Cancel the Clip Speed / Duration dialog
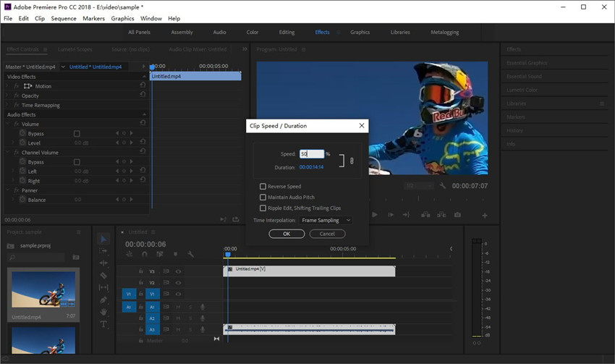Screen dimensions: 615x364 pyautogui.click(x=327, y=234)
